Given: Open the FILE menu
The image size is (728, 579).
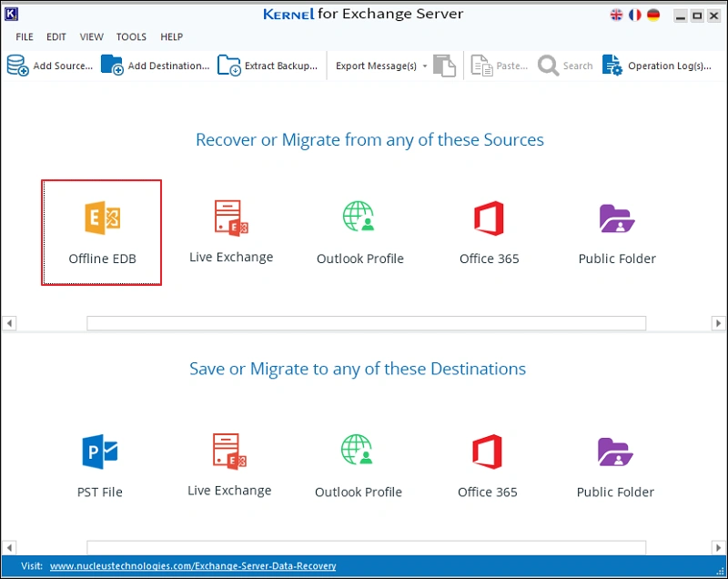Looking at the screenshot, I should coord(25,36).
